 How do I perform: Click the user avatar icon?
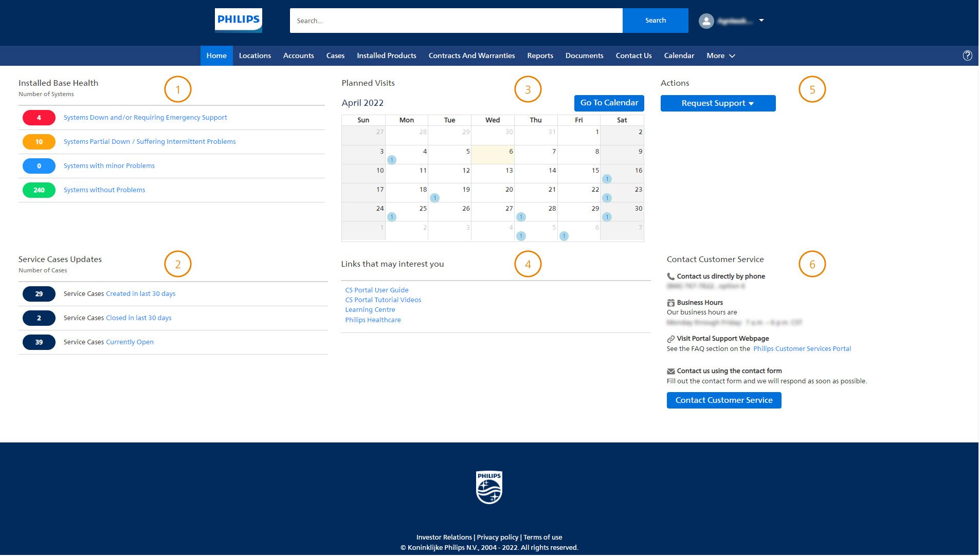[706, 21]
